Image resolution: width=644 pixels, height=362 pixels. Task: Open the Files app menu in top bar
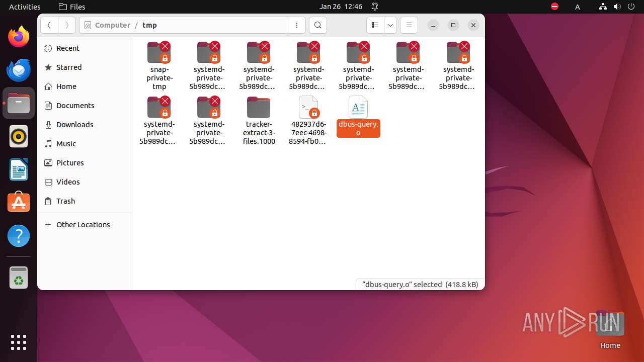72,7
